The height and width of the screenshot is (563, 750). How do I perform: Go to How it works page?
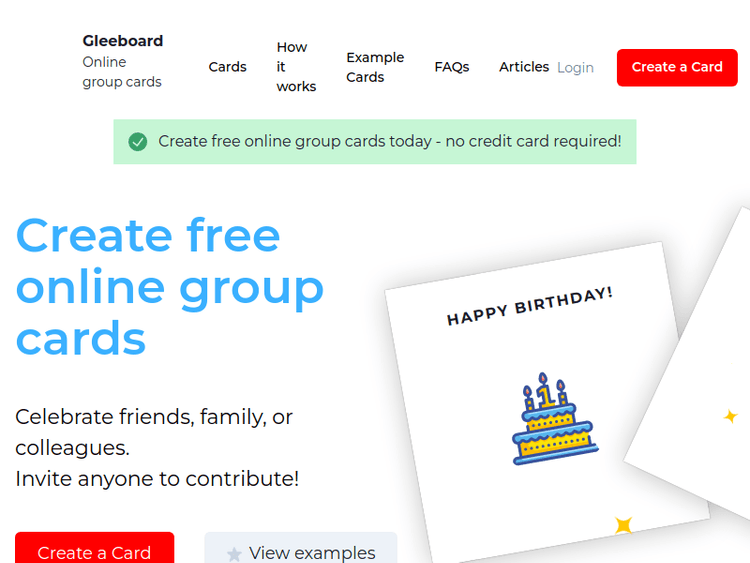[x=296, y=67]
